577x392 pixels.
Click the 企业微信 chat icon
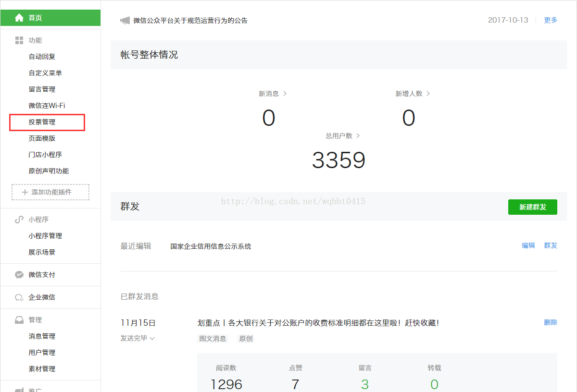[19, 297]
